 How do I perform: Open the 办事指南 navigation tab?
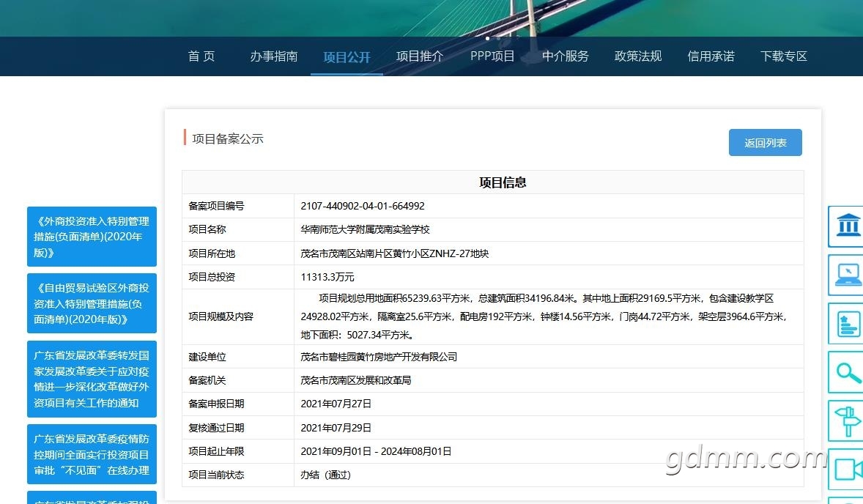(x=274, y=56)
